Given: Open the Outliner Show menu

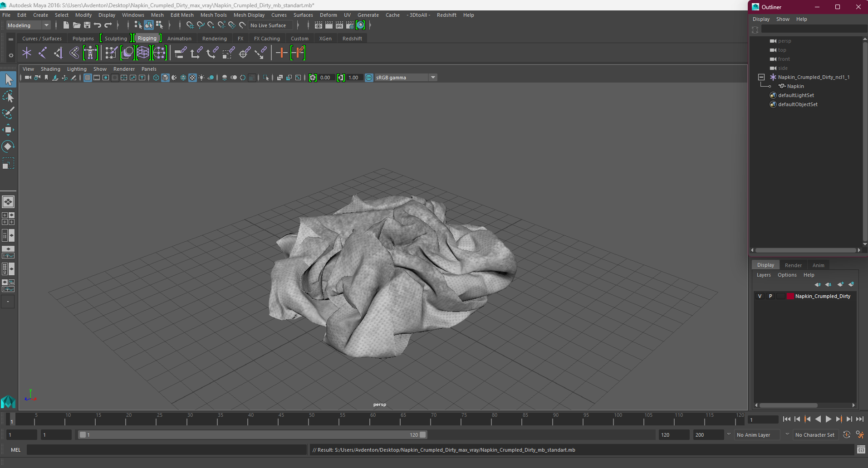Looking at the screenshot, I should [x=783, y=19].
